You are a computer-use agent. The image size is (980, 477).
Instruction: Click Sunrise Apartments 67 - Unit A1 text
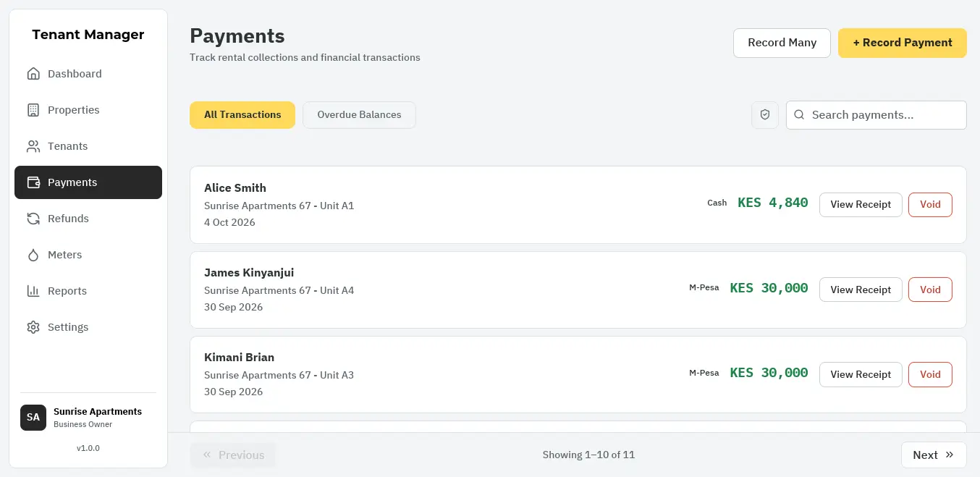[x=279, y=206]
